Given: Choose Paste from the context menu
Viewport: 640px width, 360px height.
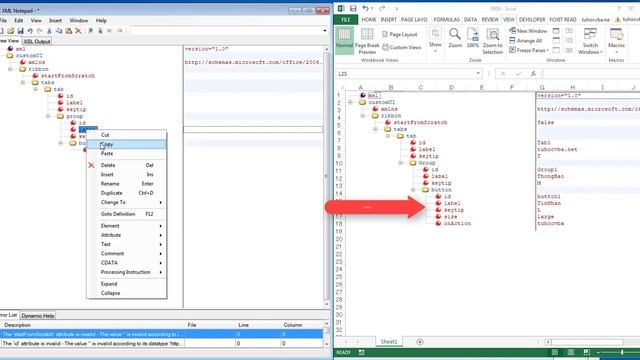Looking at the screenshot, I should [x=127, y=153].
